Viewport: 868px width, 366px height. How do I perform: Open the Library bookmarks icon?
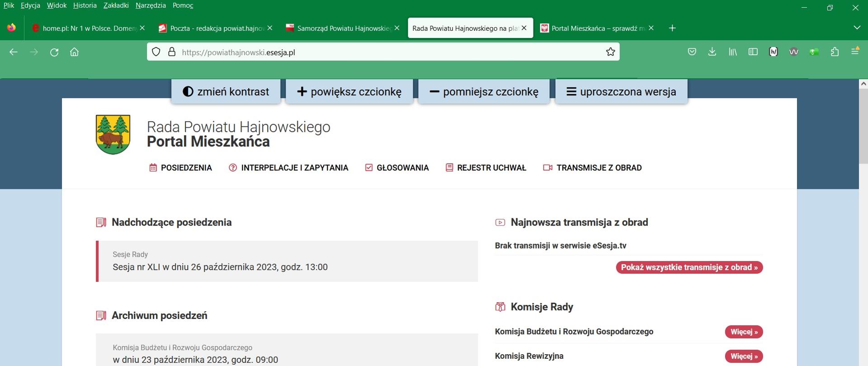tap(733, 52)
